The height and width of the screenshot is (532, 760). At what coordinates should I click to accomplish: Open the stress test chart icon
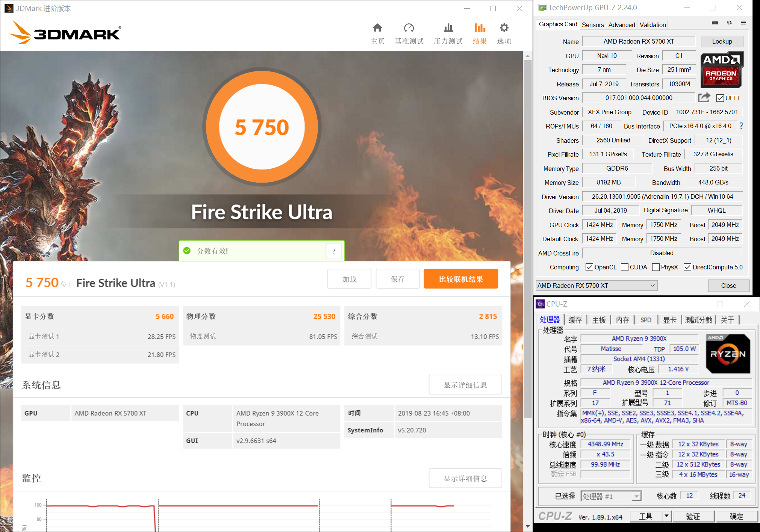pyautogui.click(x=448, y=28)
